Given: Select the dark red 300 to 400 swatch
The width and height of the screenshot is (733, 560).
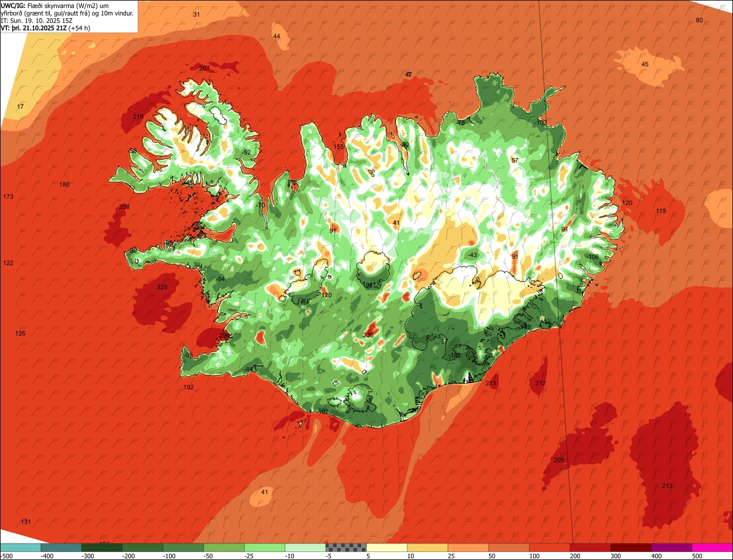Looking at the screenshot, I should click(630, 547).
